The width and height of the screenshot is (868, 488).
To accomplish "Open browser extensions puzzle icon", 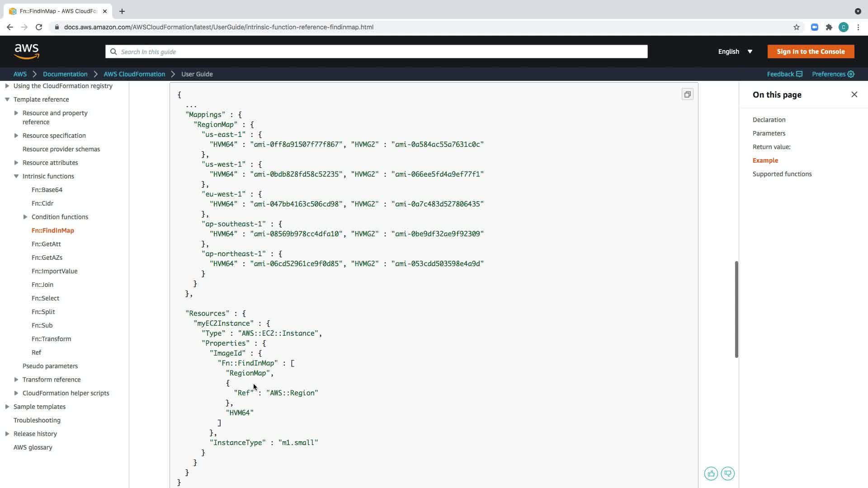I will tap(829, 27).
